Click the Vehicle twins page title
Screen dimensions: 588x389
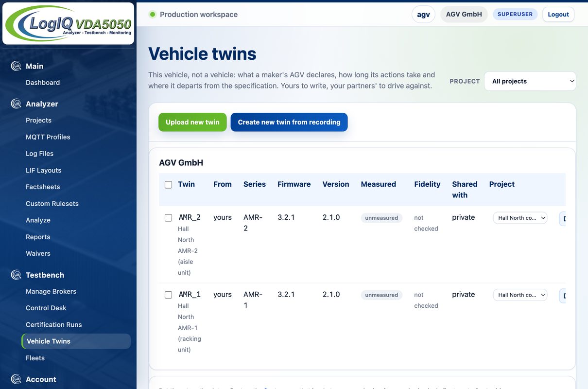[x=202, y=53]
